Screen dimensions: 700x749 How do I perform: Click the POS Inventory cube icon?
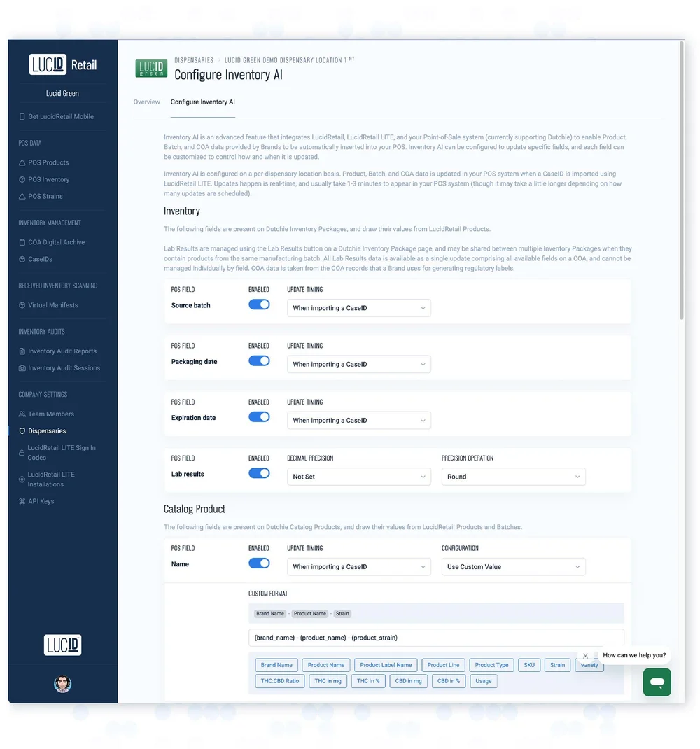tap(22, 180)
